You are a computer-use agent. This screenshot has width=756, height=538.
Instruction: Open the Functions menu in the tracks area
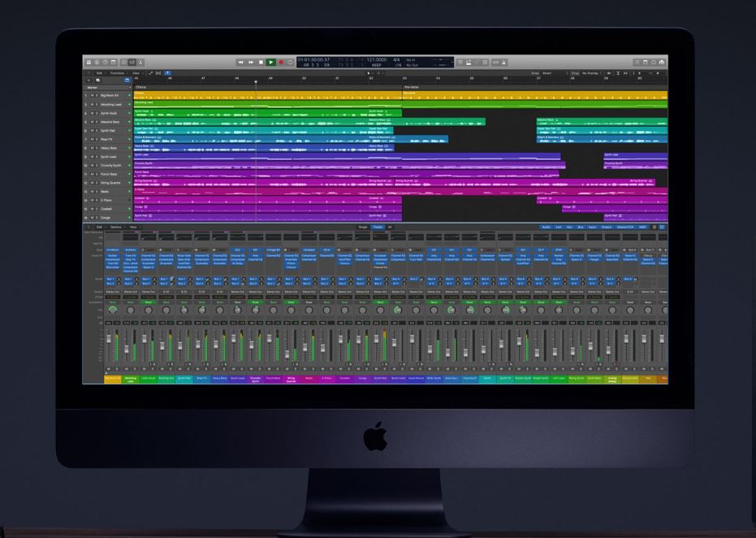(x=117, y=73)
